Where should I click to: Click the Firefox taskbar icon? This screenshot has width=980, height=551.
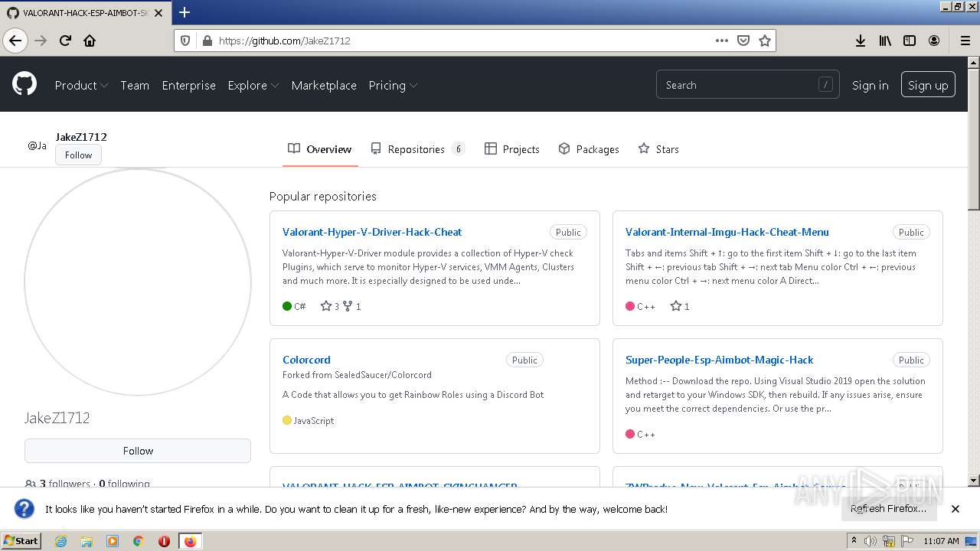coord(190,541)
